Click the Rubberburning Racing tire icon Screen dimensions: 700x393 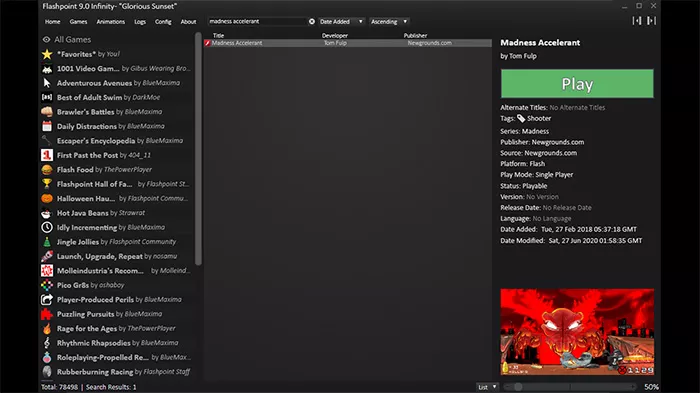pyautogui.click(x=47, y=372)
